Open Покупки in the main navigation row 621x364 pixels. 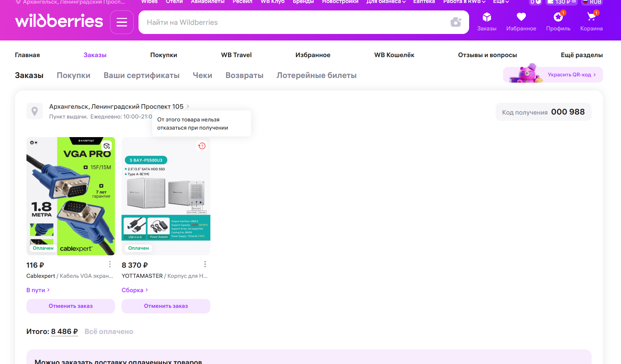[x=164, y=55]
